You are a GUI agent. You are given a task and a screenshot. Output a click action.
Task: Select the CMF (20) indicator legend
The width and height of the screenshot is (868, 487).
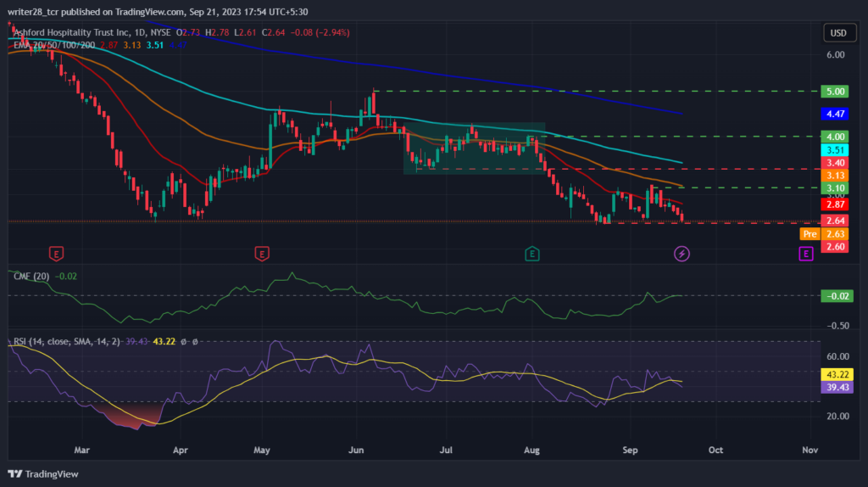tap(31, 276)
